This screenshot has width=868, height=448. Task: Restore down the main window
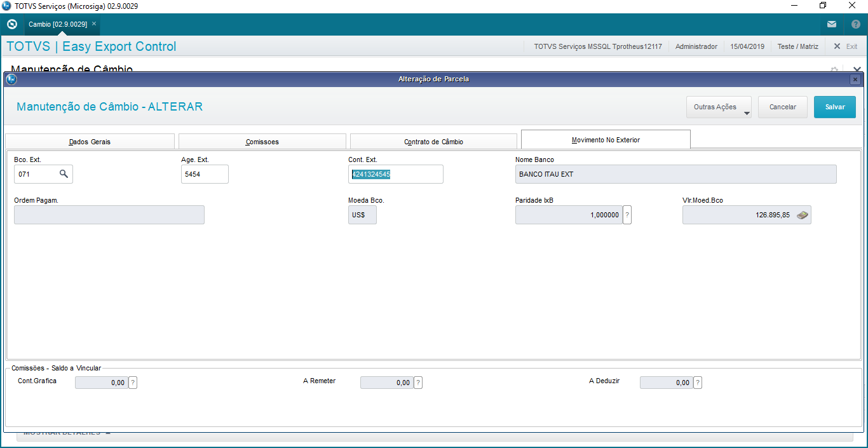click(823, 6)
